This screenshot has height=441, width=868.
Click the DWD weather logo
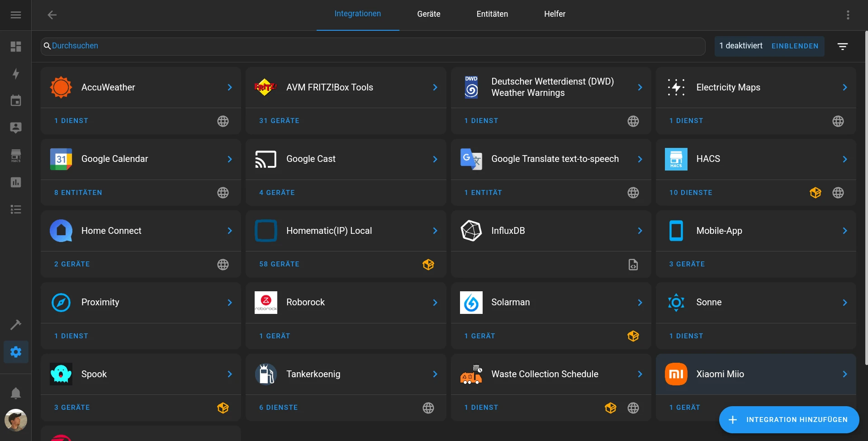point(471,87)
